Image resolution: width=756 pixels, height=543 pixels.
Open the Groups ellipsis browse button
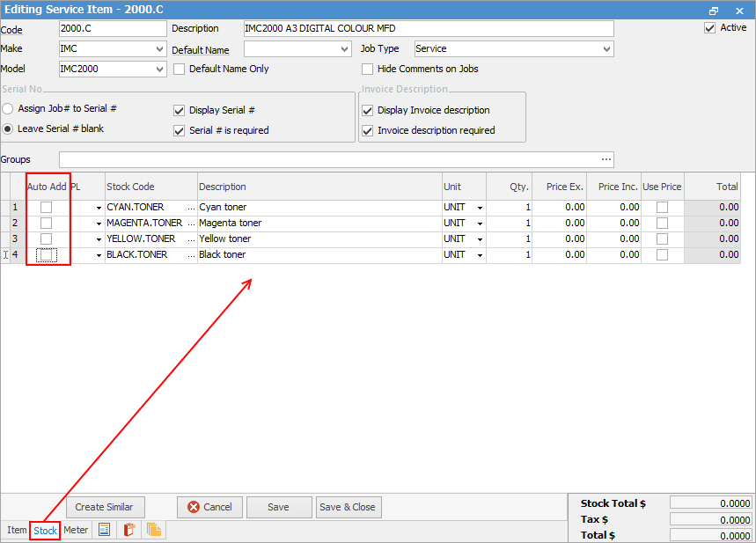(606, 159)
